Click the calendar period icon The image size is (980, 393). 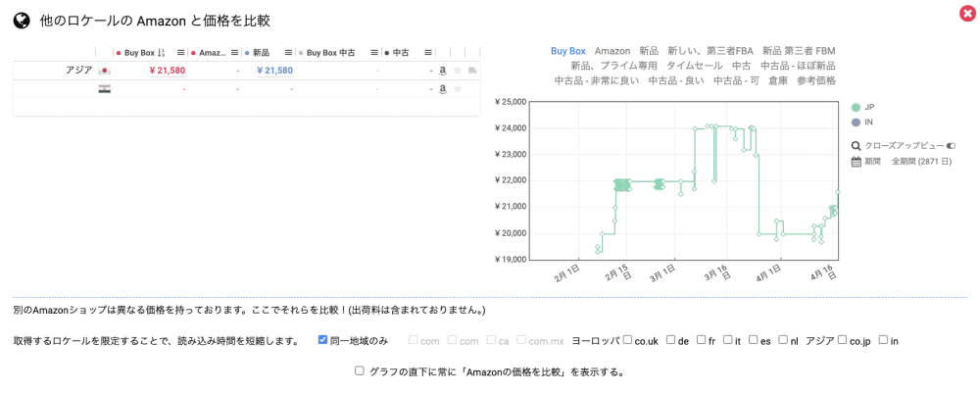[x=856, y=162]
